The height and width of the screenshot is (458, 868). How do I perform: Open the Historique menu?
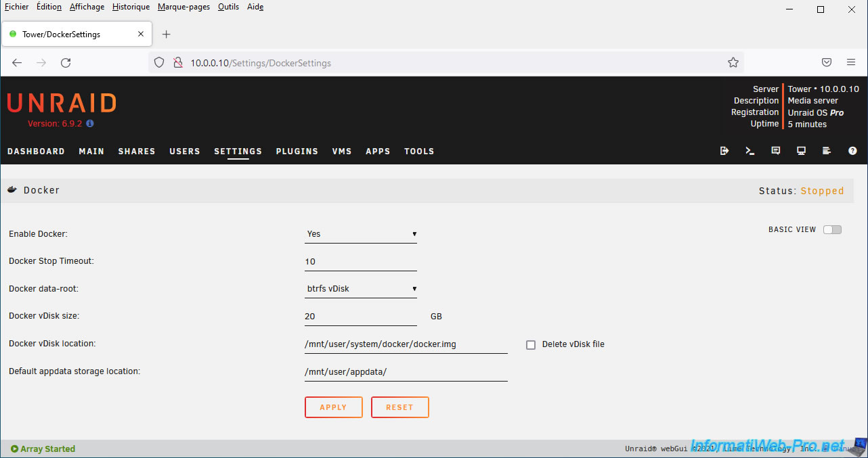(131, 7)
